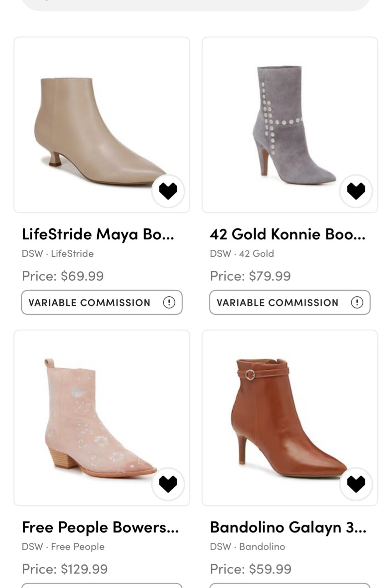The width and height of the screenshot is (392, 588).
Task: Open Bandolino Galayn 3... product title
Action: [288, 528]
